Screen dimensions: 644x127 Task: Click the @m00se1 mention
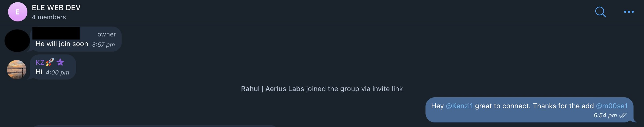pos(611,106)
